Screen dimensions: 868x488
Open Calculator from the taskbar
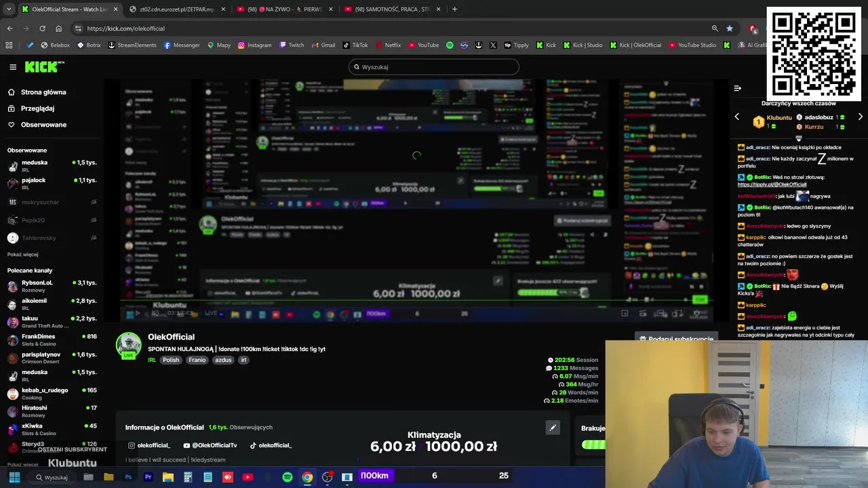pos(188,477)
